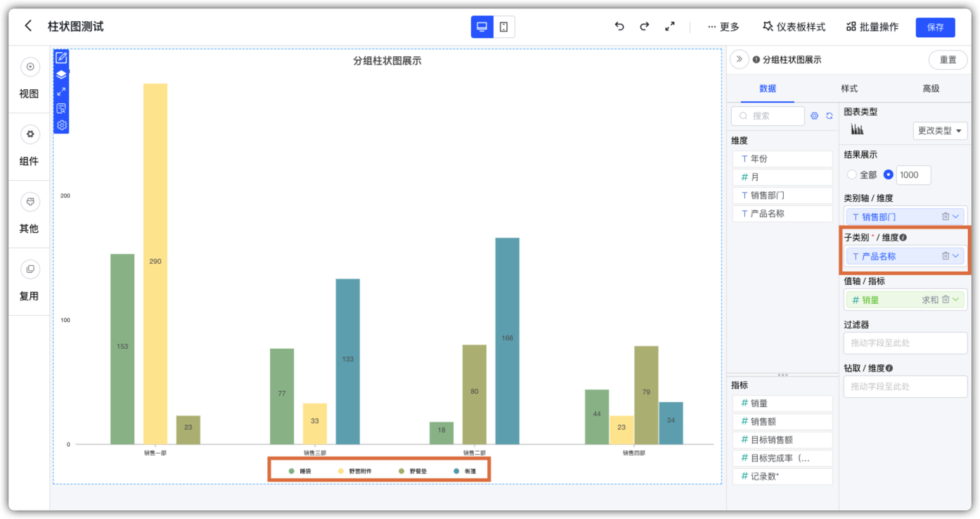Select the 全部 result display radio
This screenshot has height=519, width=980.
(x=852, y=174)
